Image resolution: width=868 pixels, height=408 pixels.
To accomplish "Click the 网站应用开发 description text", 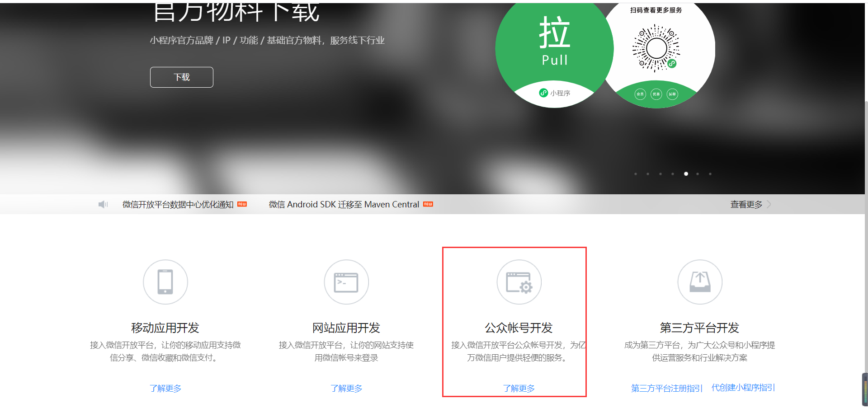I will click(346, 352).
